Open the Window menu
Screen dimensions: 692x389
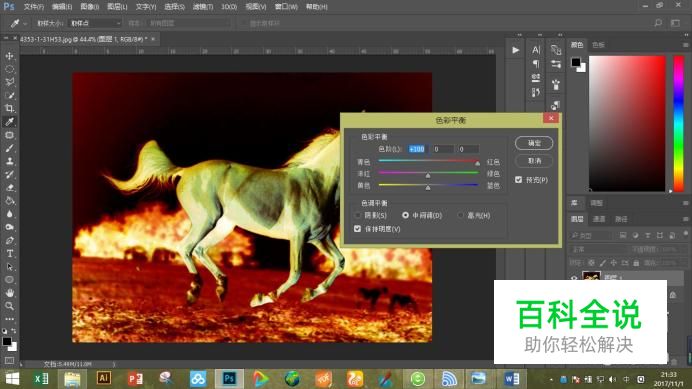(x=286, y=7)
